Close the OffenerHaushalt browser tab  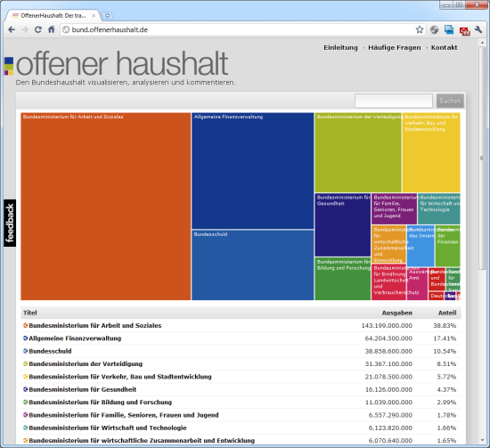tap(94, 15)
